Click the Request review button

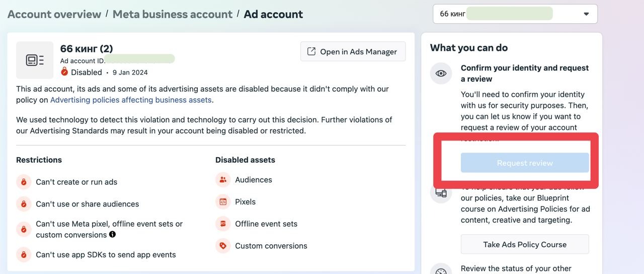(525, 163)
